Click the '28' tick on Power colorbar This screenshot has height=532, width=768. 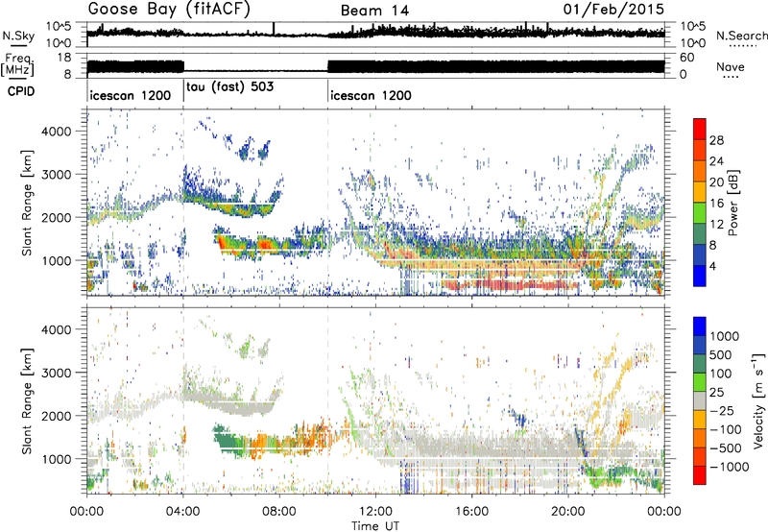point(716,140)
